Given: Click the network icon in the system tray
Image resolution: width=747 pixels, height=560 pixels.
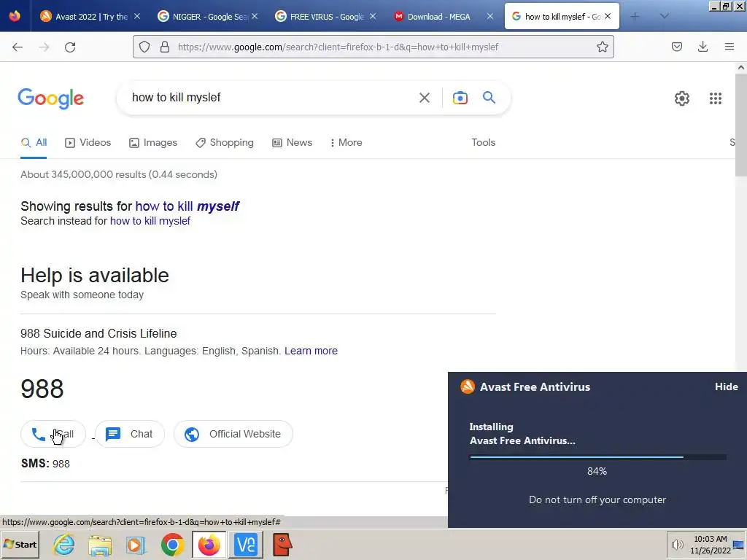Looking at the screenshot, I should click(738, 545).
